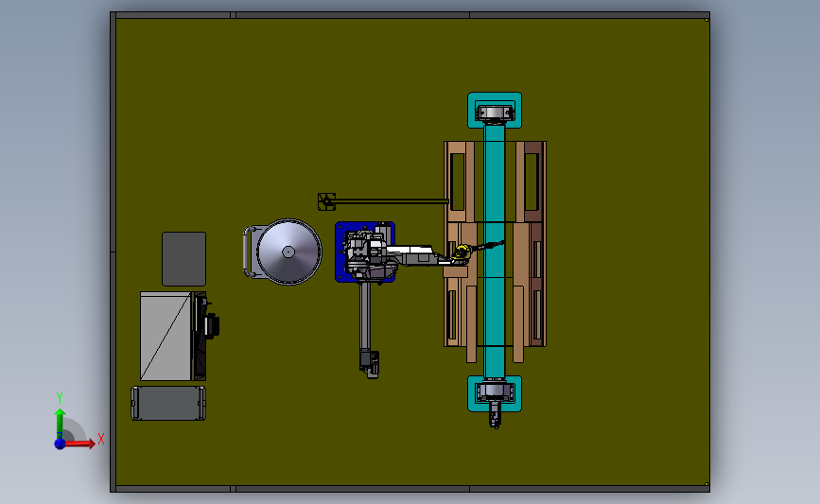Select the yellow robot wrist joint
820x504 pixels.
pyautogui.click(x=461, y=252)
